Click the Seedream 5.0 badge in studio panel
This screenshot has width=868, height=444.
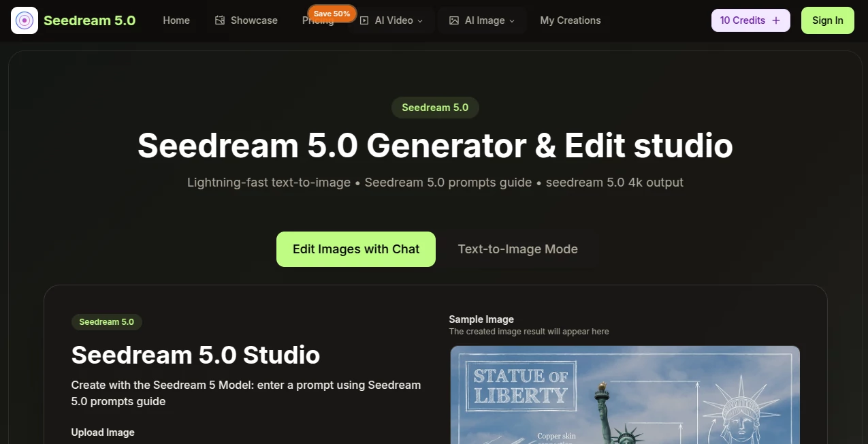[106, 321]
